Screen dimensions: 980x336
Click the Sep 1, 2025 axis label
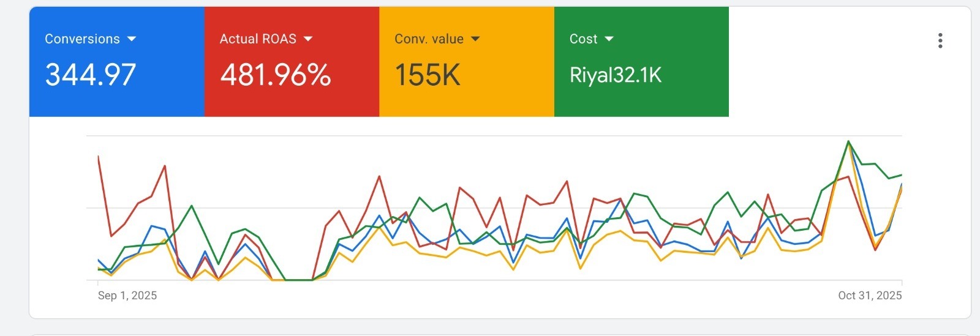pos(127,296)
